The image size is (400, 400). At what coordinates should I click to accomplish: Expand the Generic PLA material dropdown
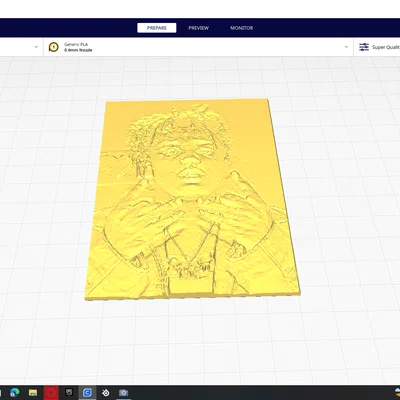pos(346,47)
